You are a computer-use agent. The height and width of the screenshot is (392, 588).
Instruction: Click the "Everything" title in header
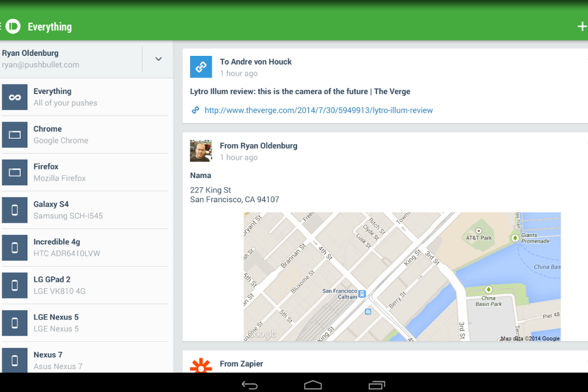pyautogui.click(x=50, y=27)
